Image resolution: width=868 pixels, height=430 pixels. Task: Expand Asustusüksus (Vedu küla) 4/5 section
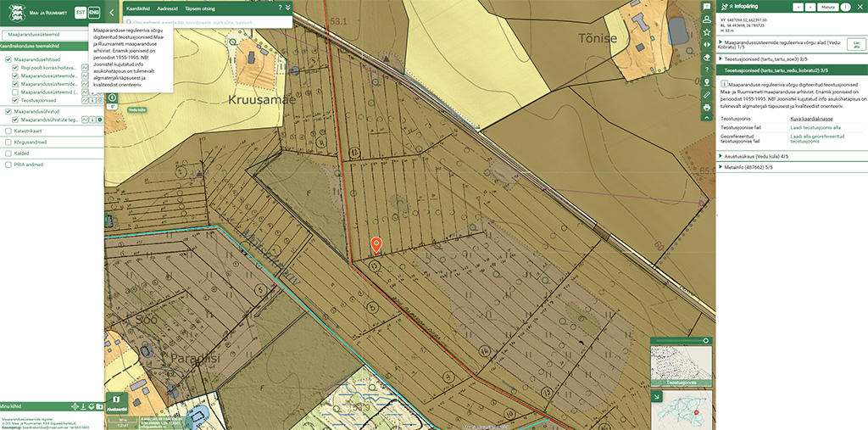pos(720,156)
